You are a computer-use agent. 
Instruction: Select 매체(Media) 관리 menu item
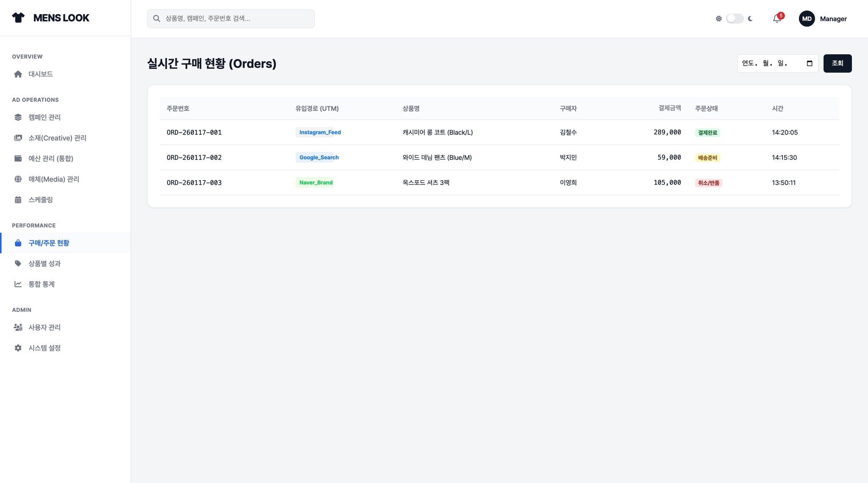click(53, 179)
